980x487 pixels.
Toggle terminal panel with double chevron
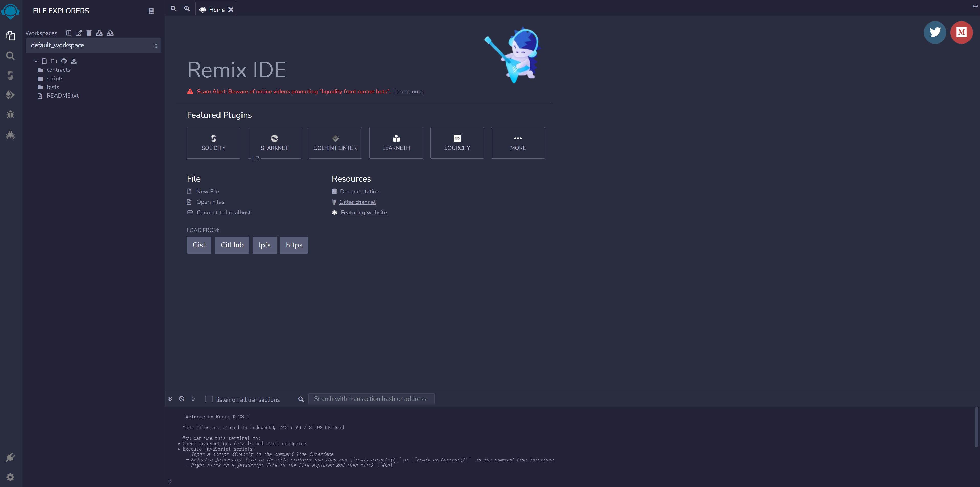pyautogui.click(x=170, y=399)
